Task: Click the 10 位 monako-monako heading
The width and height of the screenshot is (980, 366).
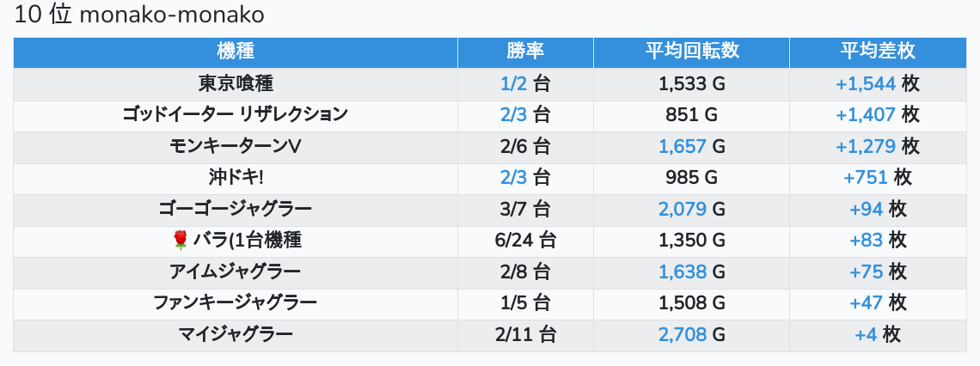Action: (x=138, y=15)
